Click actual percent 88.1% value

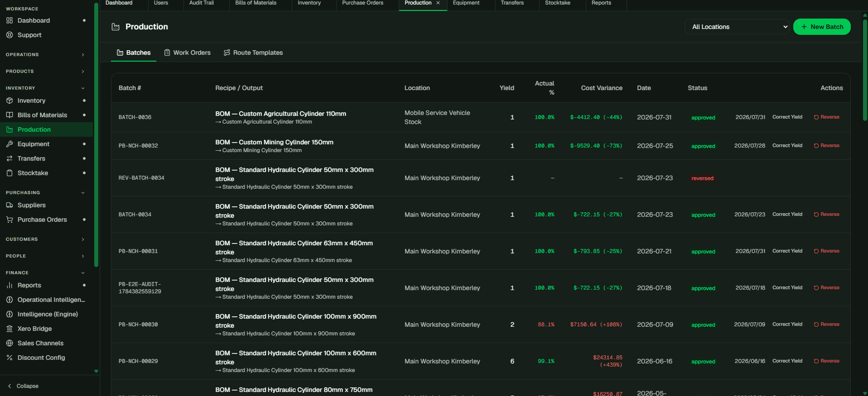[546, 324]
